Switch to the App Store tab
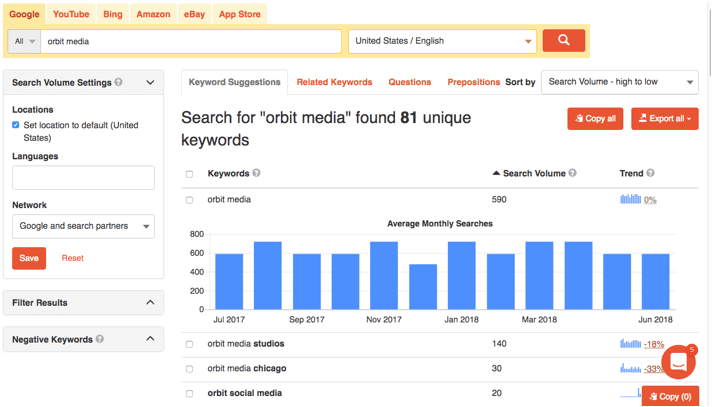712x407 pixels. point(240,14)
